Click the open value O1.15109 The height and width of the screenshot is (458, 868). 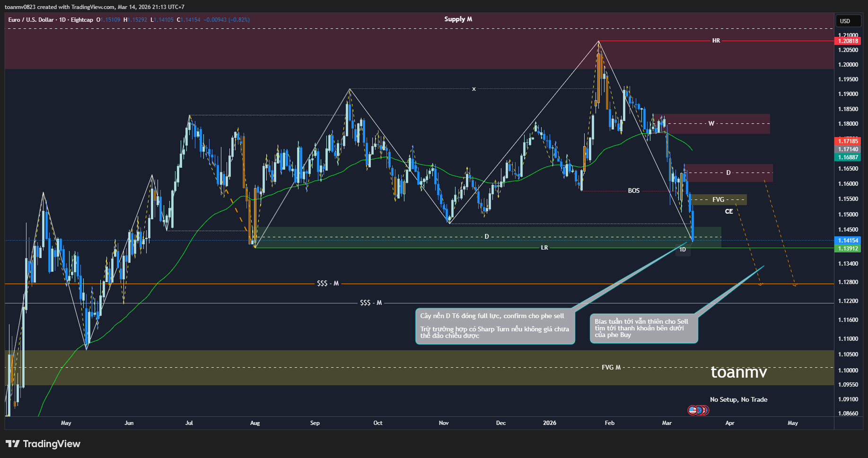point(108,20)
